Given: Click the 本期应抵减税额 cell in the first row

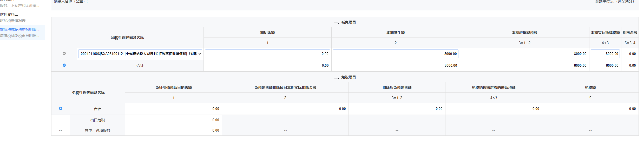Looking at the screenshot, I should click(x=524, y=54).
